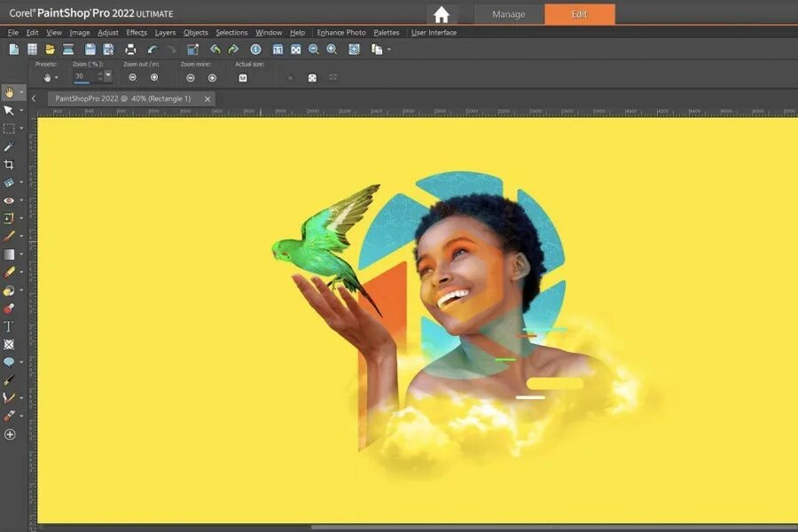Click the Zoom out minus button
This screenshot has height=532, width=798.
pos(133,77)
